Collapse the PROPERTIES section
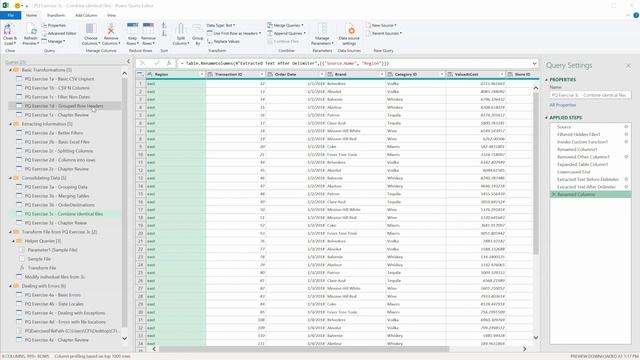Screen dimensions: 640x360 (x=547, y=80)
